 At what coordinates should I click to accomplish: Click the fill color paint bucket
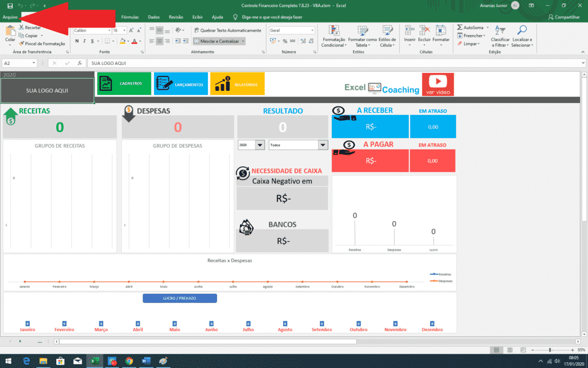(x=123, y=41)
